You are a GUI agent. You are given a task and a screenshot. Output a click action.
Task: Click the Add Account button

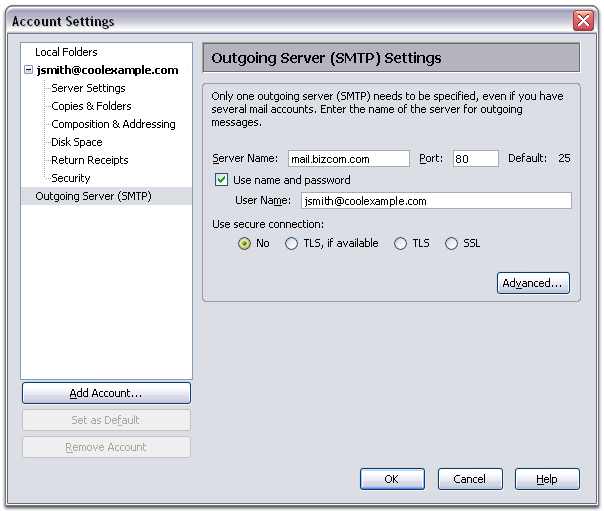click(106, 393)
